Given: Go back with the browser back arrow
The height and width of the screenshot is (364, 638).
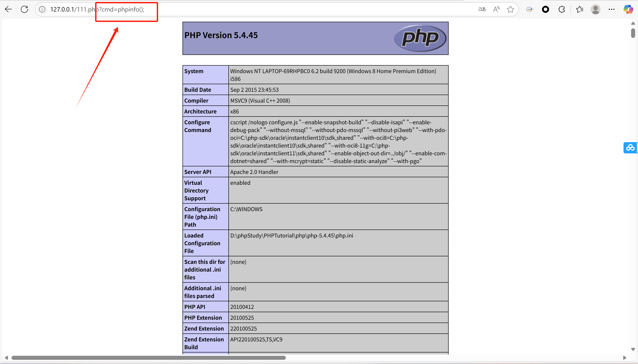Looking at the screenshot, I should click(8, 10).
